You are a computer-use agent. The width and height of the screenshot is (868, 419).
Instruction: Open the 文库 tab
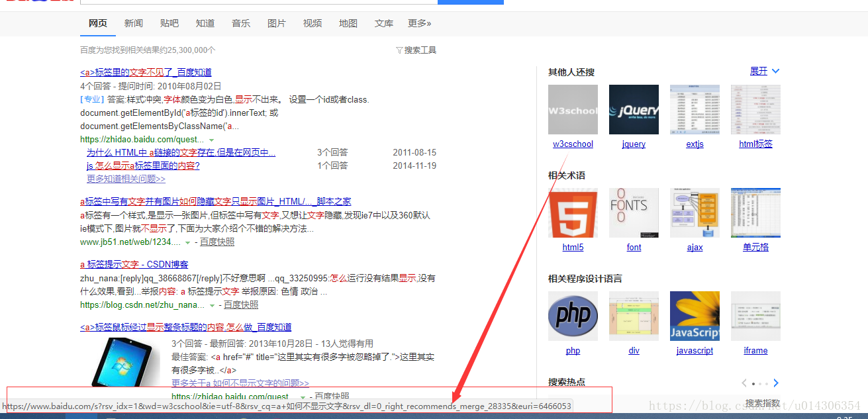[383, 23]
